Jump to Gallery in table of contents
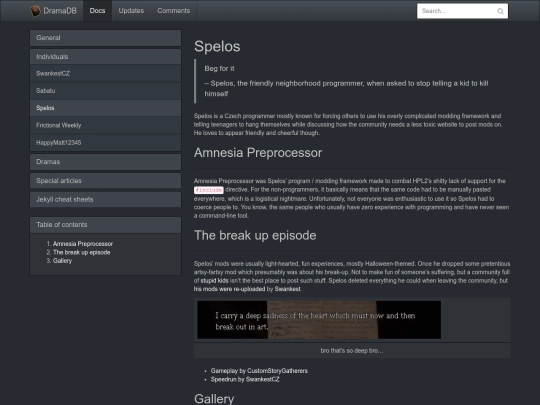The width and height of the screenshot is (540, 405). coord(62,261)
